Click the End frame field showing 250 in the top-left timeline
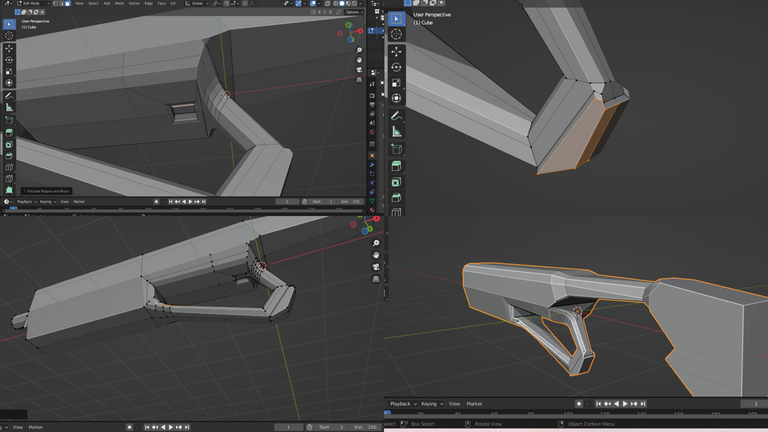The image size is (768, 432). (x=352, y=201)
